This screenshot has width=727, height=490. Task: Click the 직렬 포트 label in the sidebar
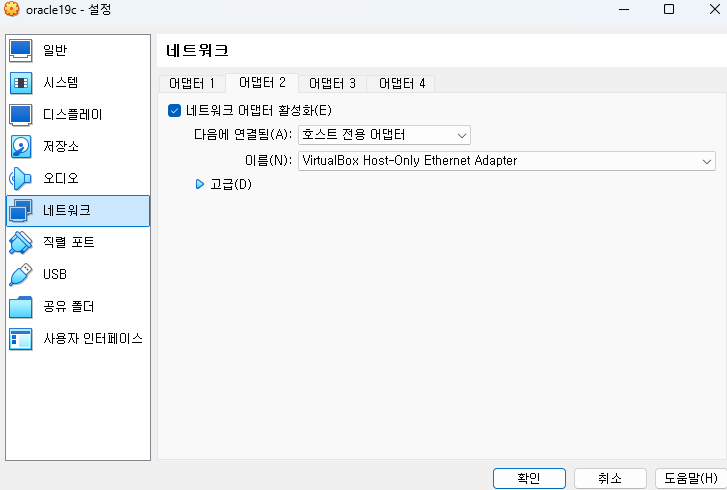pos(69,242)
